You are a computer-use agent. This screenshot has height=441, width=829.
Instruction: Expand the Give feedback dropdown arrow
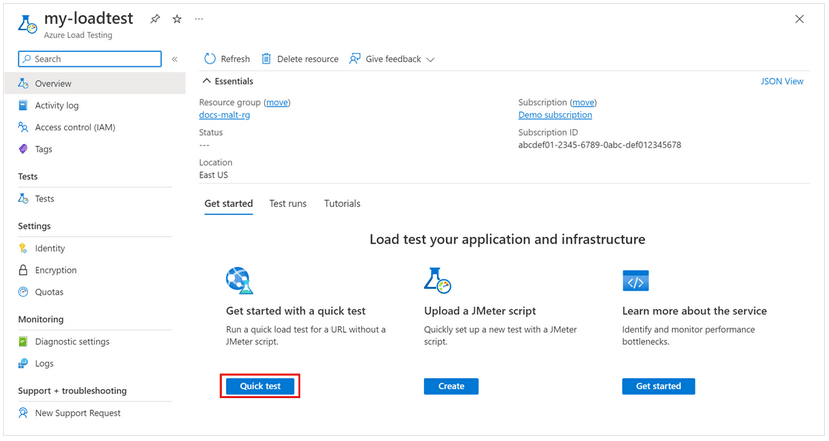pyautogui.click(x=430, y=60)
